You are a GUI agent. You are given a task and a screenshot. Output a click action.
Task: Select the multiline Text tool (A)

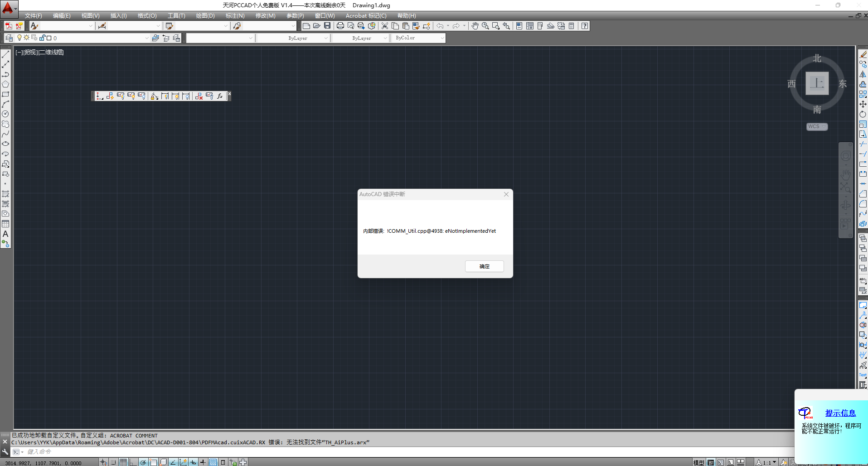[5, 234]
